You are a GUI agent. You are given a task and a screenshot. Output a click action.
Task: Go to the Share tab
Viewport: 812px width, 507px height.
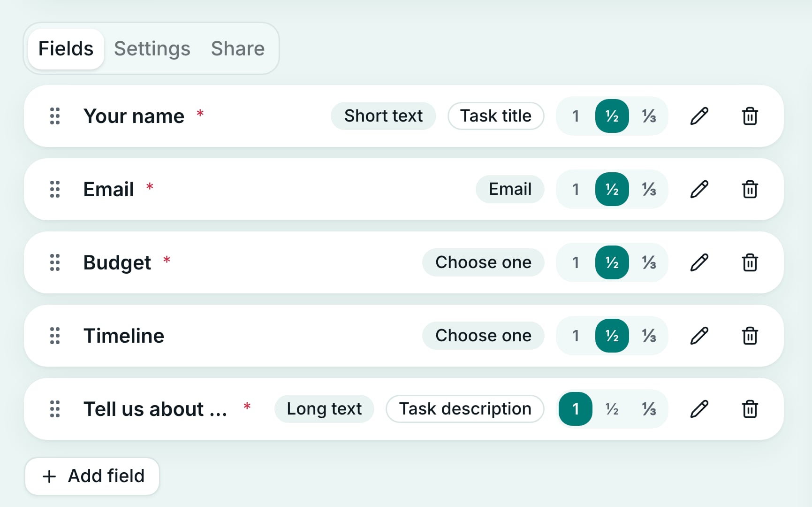238,48
